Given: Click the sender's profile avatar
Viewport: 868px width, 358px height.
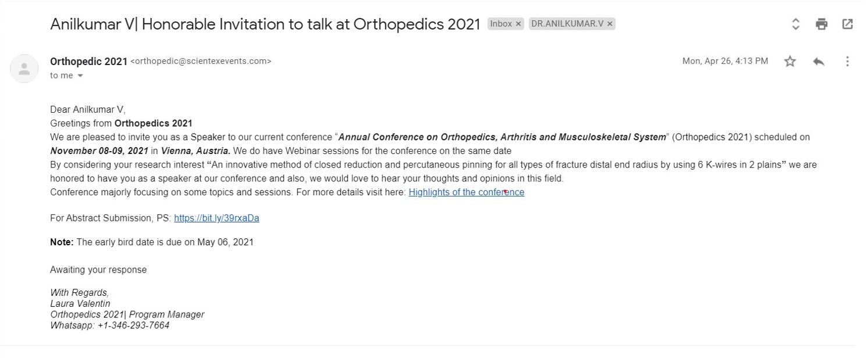Looking at the screenshot, I should tap(24, 69).
